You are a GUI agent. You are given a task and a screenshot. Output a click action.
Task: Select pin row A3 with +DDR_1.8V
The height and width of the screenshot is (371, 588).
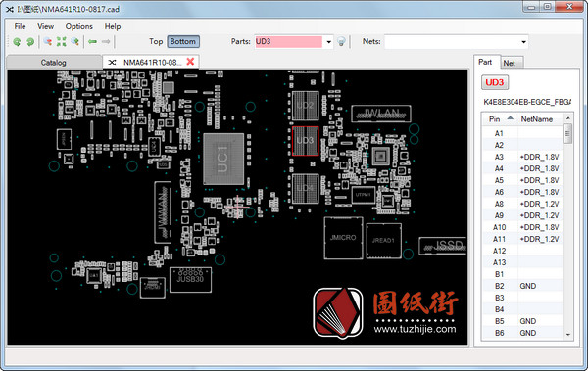coord(522,157)
